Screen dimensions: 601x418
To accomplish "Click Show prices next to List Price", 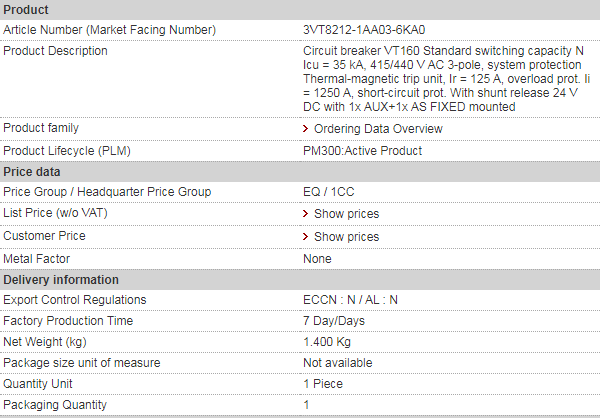I will click(346, 214).
